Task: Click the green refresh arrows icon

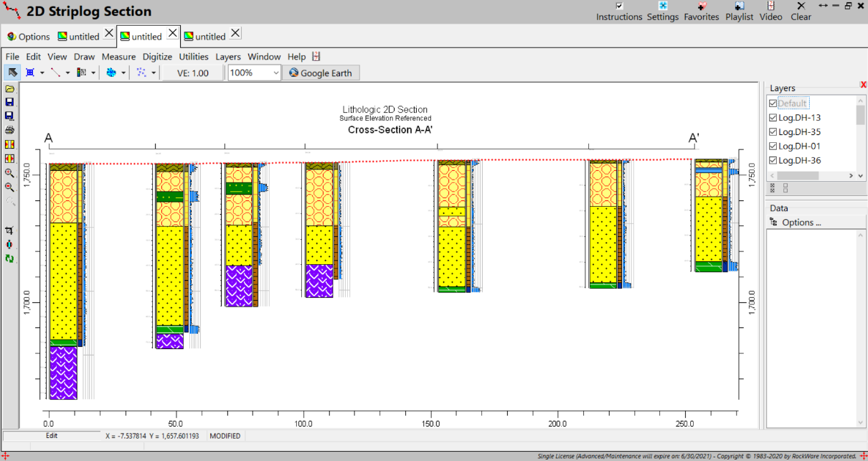Action: point(10,259)
